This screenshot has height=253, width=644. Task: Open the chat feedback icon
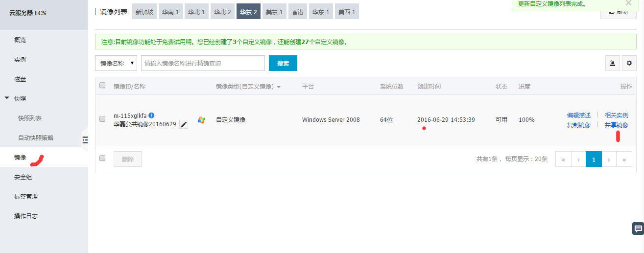pos(638,229)
